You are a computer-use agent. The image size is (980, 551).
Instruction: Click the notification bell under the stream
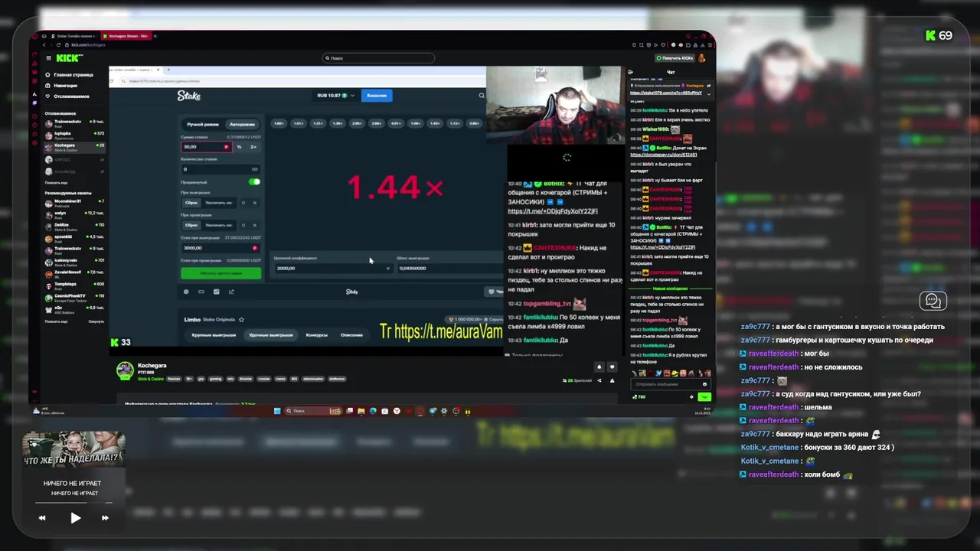coord(599,367)
